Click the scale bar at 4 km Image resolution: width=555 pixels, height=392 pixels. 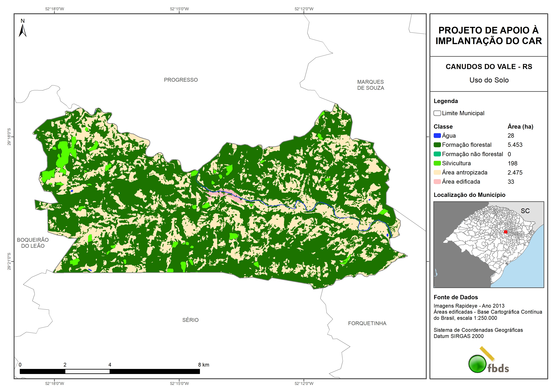[110, 371]
